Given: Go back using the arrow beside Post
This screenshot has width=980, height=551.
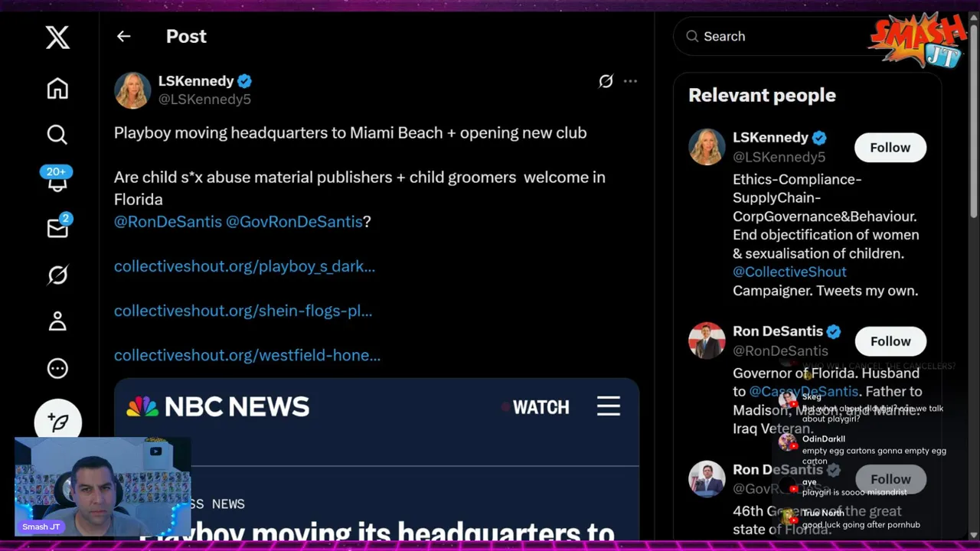Looking at the screenshot, I should pos(123,36).
